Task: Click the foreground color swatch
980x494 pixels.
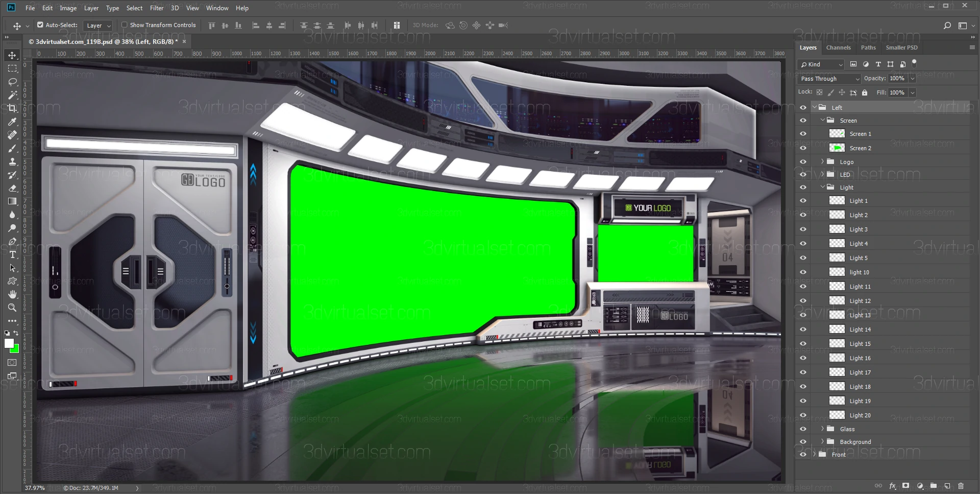Action: [9, 343]
